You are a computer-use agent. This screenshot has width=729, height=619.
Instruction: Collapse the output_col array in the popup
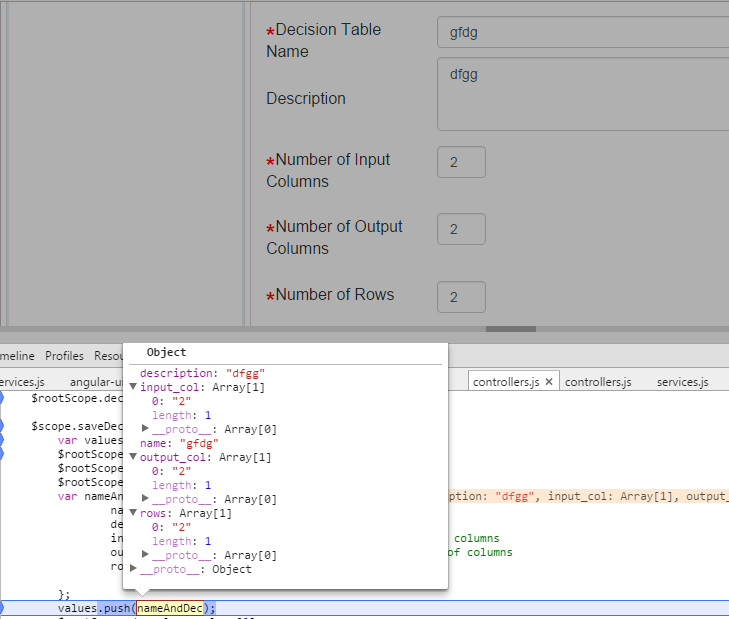point(133,457)
